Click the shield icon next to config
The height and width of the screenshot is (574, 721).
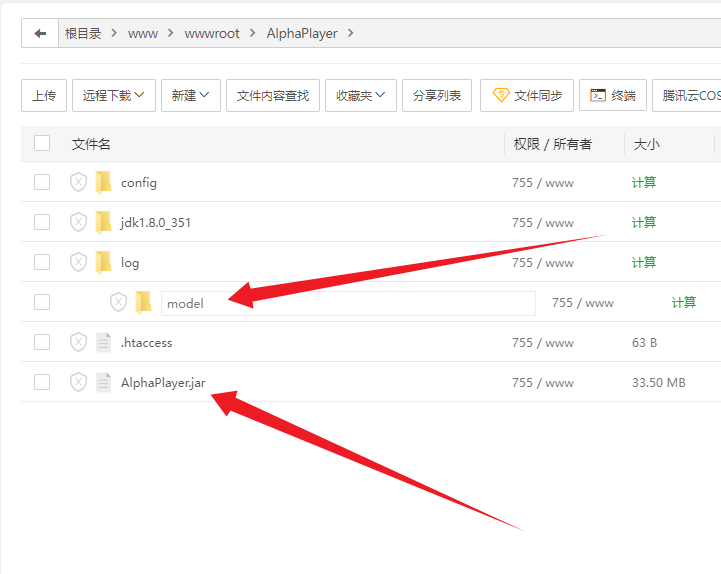point(78,182)
